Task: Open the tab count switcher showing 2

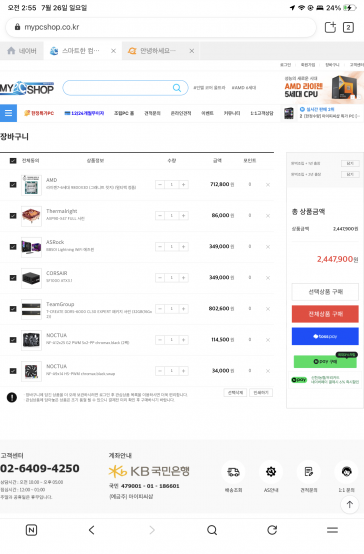Action: coord(348,27)
